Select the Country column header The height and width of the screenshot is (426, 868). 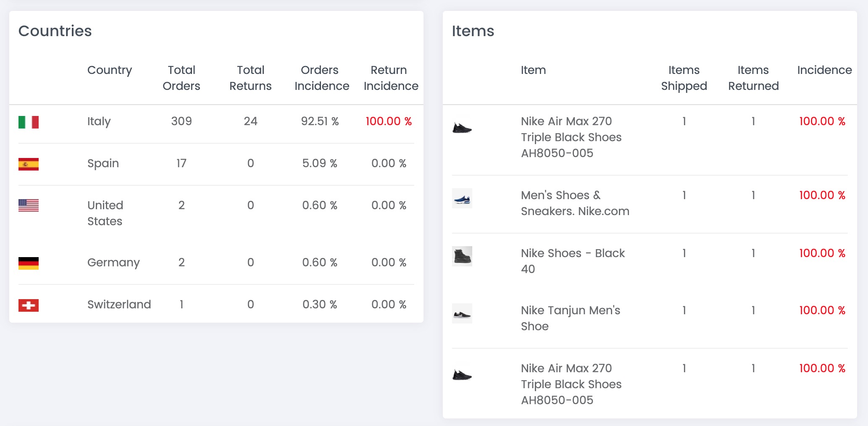tap(110, 70)
